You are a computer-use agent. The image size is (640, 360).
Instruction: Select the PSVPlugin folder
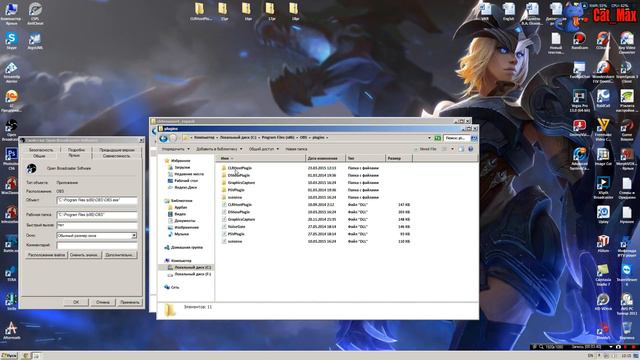pyautogui.click(x=236, y=190)
